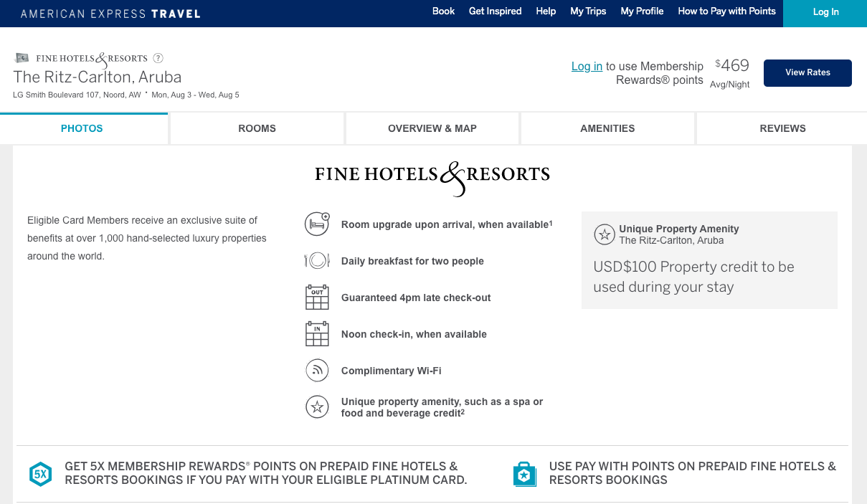Go to the Reviews tab
The width and height of the screenshot is (867, 504).
pos(782,128)
